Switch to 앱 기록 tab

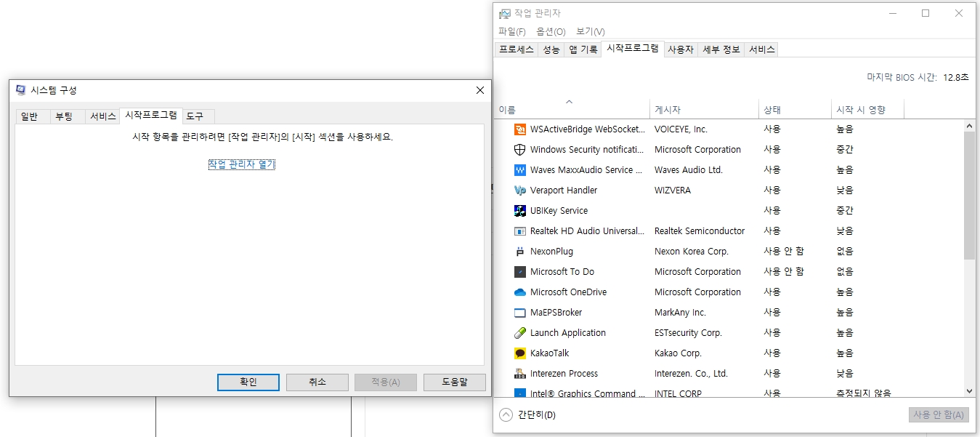(583, 49)
